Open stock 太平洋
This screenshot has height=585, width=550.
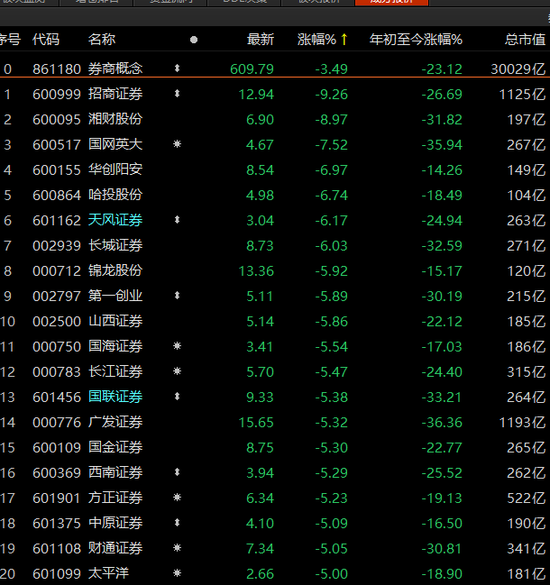tap(109, 573)
